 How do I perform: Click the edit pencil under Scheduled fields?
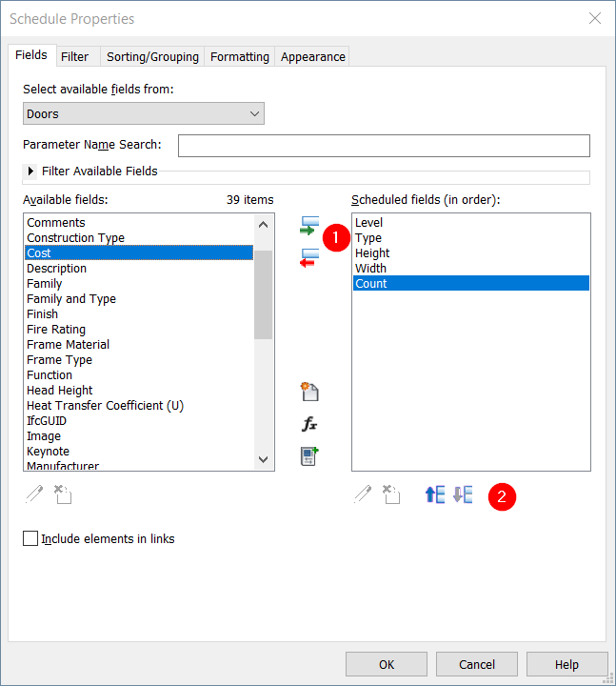(362, 494)
